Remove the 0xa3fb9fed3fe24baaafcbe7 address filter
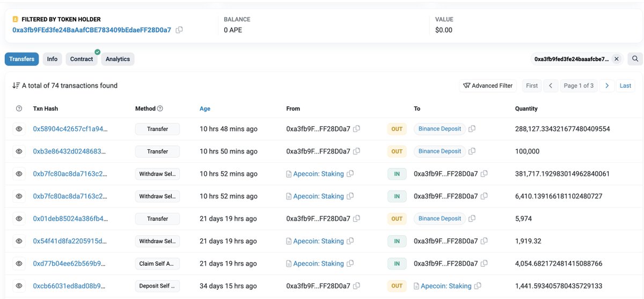644x299 pixels. pyautogui.click(x=616, y=59)
